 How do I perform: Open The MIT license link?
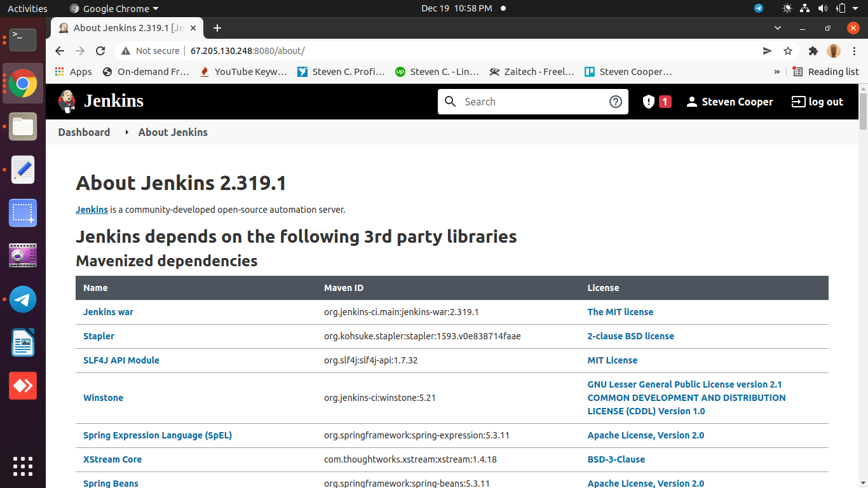tap(620, 312)
